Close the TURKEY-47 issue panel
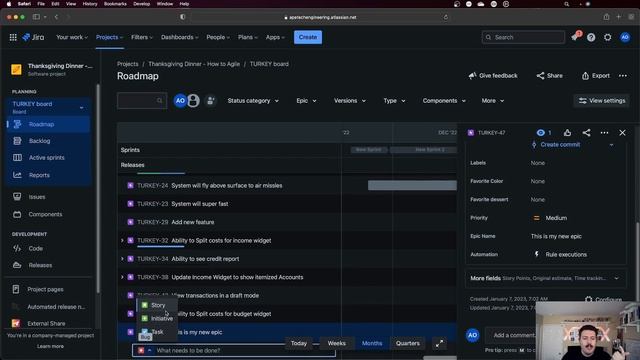Image resolution: width=640 pixels, height=360 pixels. (x=622, y=133)
